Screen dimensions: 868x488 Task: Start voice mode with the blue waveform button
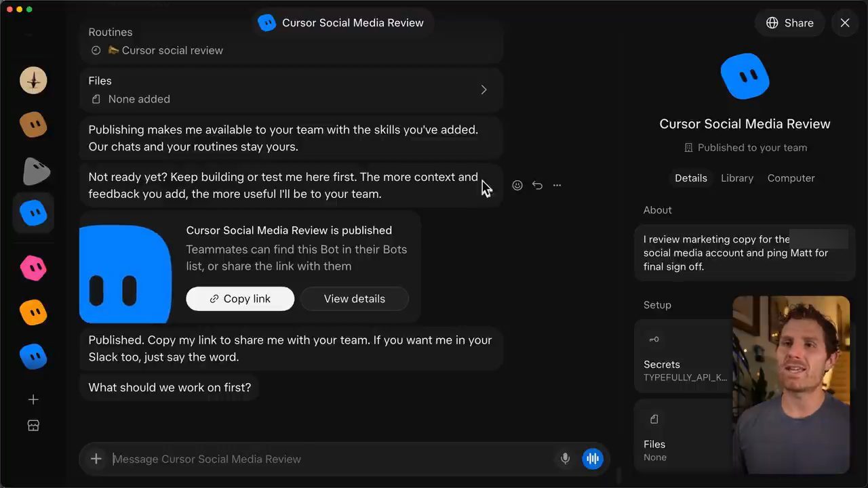coord(593,459)
